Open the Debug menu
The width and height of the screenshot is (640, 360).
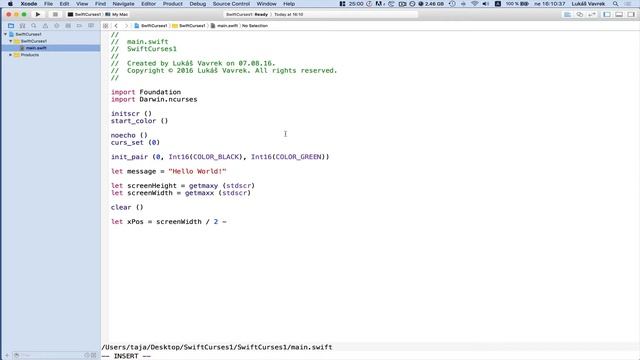pos(198,4)
